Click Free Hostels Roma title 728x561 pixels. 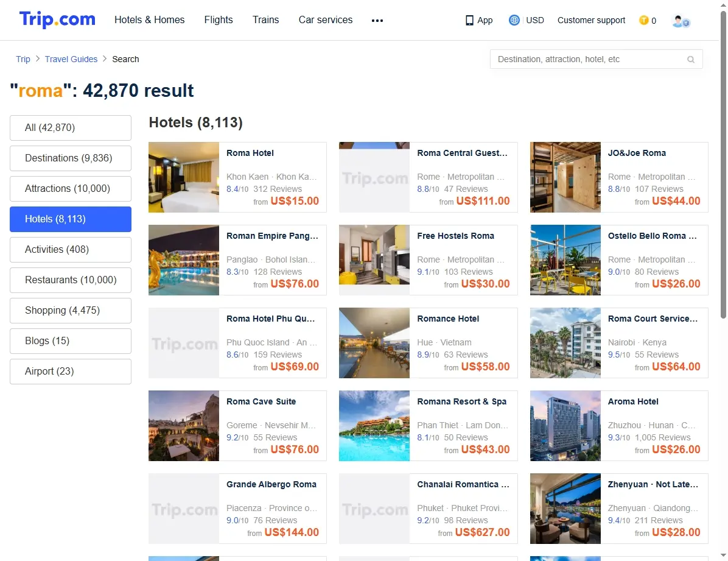pyautogui.click(x=455, y=236)
